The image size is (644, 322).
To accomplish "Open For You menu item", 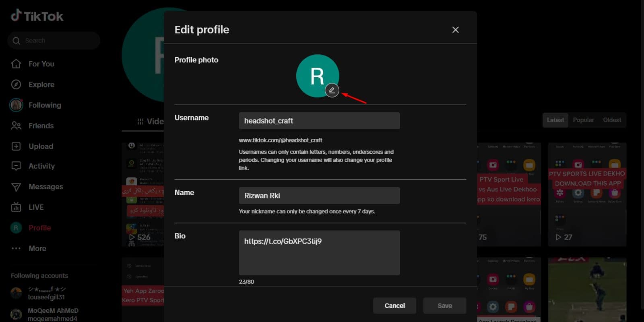I will click(x=41, y=64).
